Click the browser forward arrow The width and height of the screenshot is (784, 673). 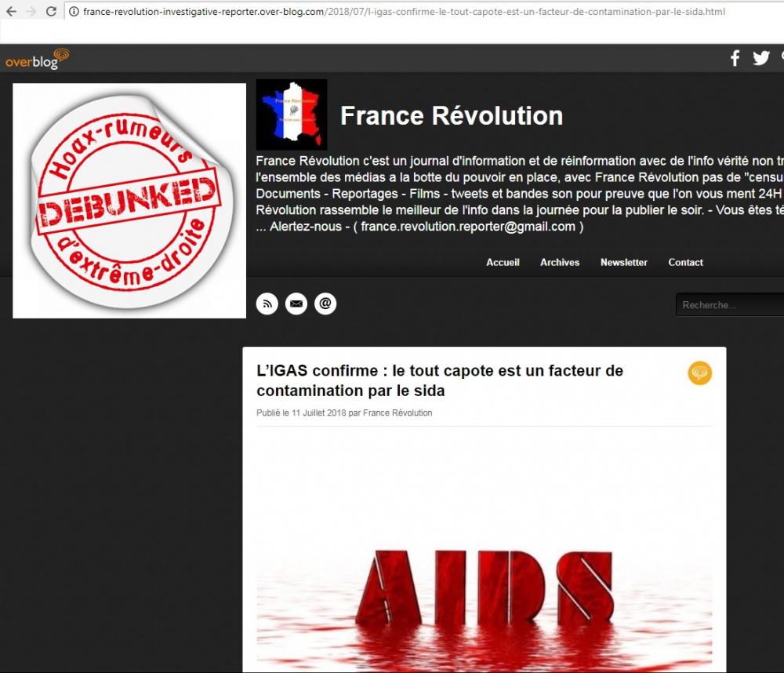coord(31,12)
